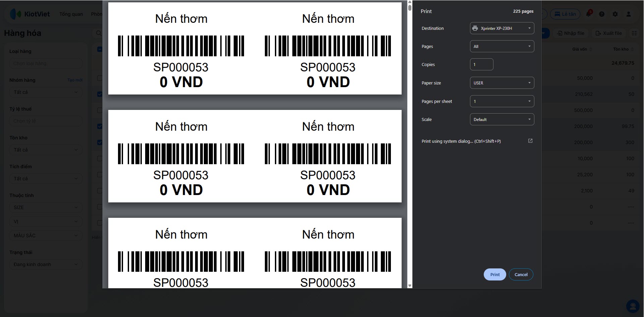The width and height of the screenshot is (644, 317).
Task: Click the Xuất file button
Action: pos(608,33)
